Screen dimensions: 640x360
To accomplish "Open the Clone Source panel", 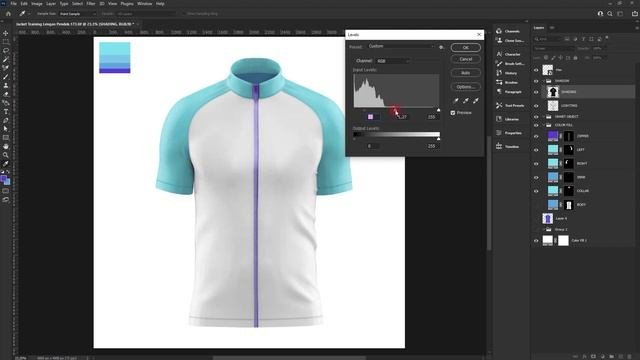I will pyautogui.click(x=509, y=41).
